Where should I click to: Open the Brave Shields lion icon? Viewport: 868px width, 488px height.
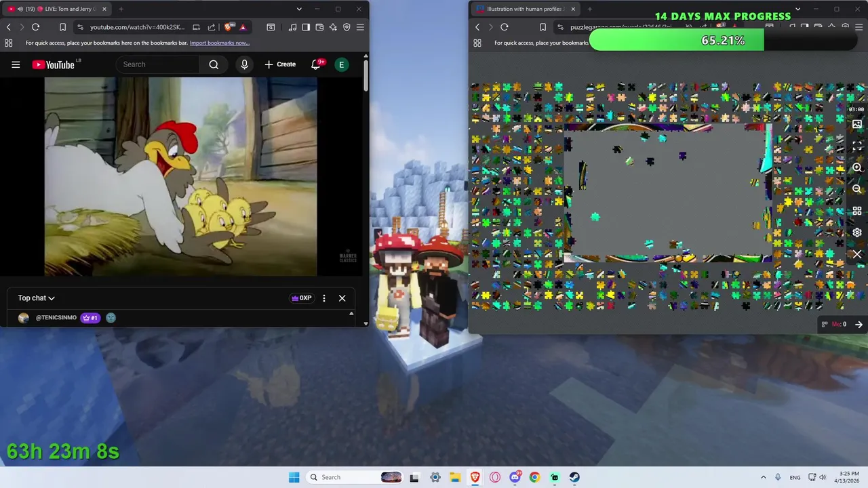pyautogui.click(x=229, y=27)
